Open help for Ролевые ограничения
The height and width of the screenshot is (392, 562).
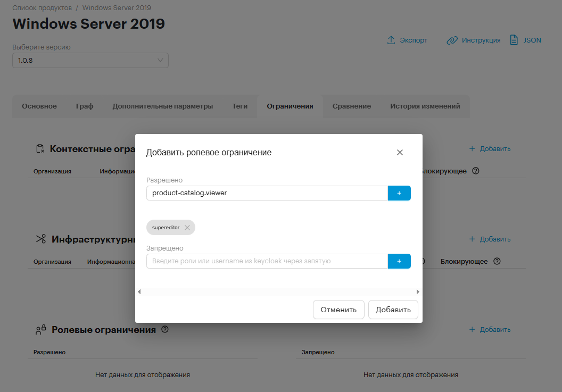click(x=165, y=329)
